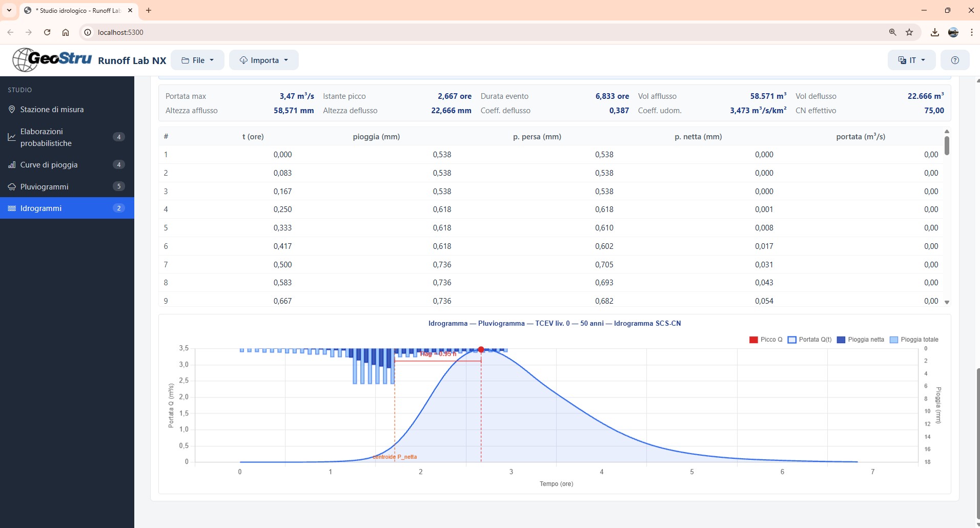Click the Curve di pioggia graph icon
The width and height of the screenshot is (980, 528).
tap(12, 164)
